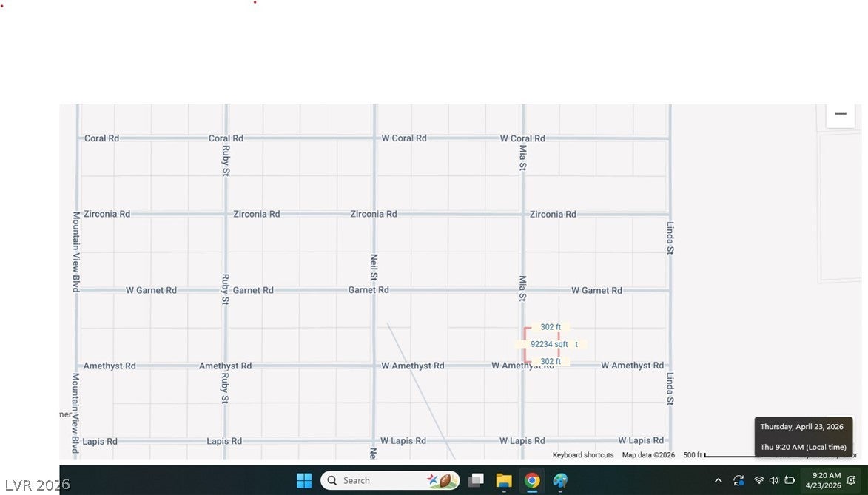Click the football search highlight icon
Image resolution: width=868 pixels, height=495 pixels.
click(x=442, y=480)
